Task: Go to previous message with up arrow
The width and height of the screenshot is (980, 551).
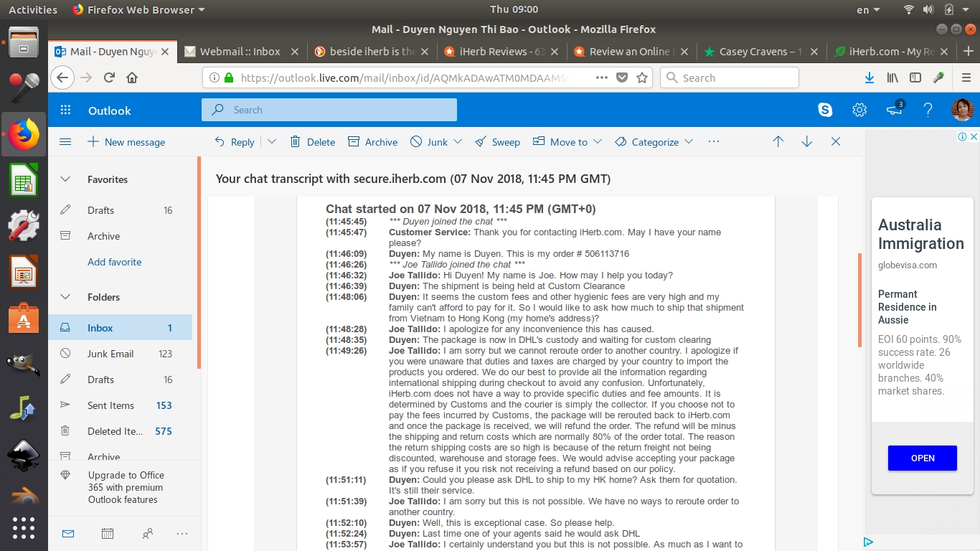Action: pos(778,142)
